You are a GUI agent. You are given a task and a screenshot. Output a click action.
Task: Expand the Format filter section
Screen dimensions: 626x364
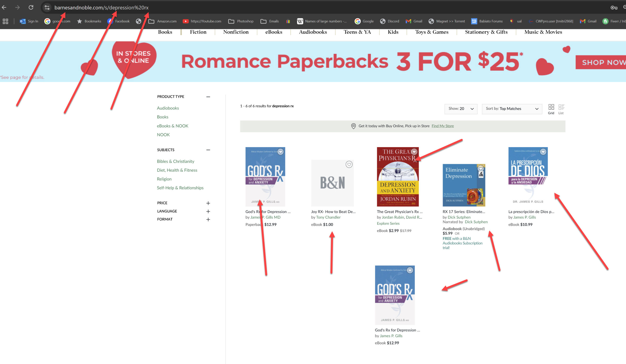pos(208,220)
